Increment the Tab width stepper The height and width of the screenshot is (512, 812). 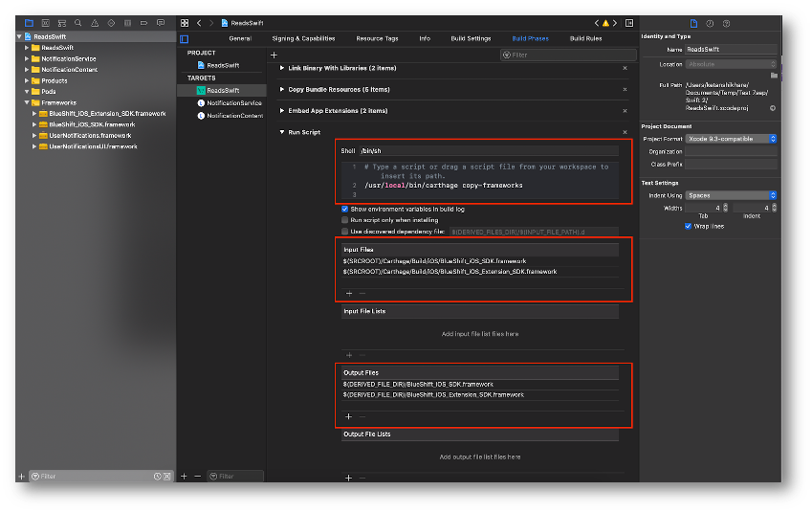click(726, 206)
